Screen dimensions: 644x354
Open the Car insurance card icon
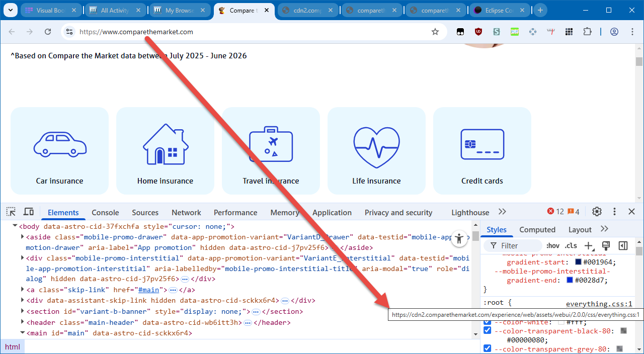coord(60,144)
